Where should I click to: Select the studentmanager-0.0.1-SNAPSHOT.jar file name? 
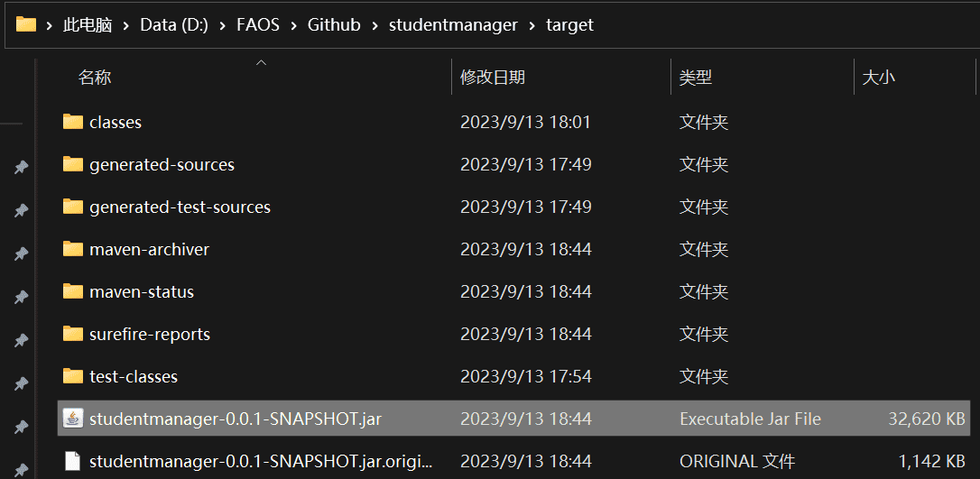coord(236,419)
